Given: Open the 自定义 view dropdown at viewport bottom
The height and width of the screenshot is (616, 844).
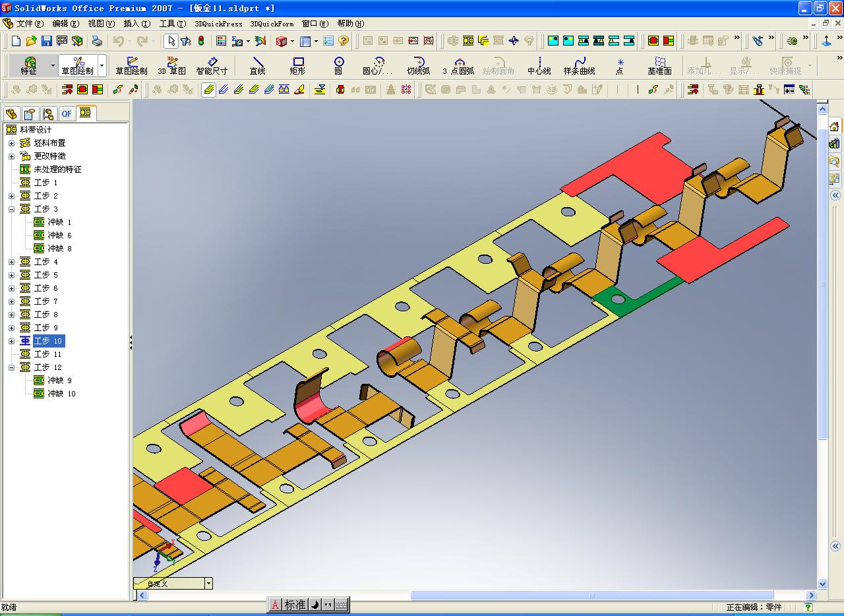Looking at the screenshot, I should [x=208, y=583].
